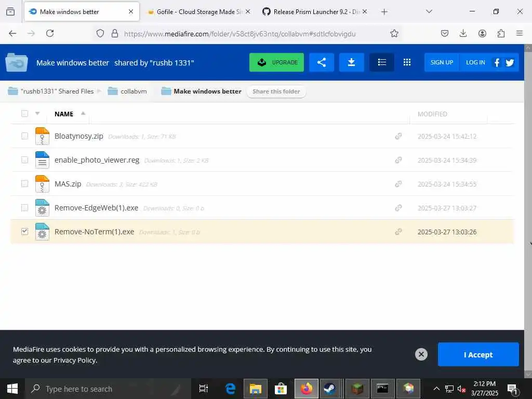This screenshot has height=399, width=532.
Task: Open Firefox application menu
Action: point(520,33)
